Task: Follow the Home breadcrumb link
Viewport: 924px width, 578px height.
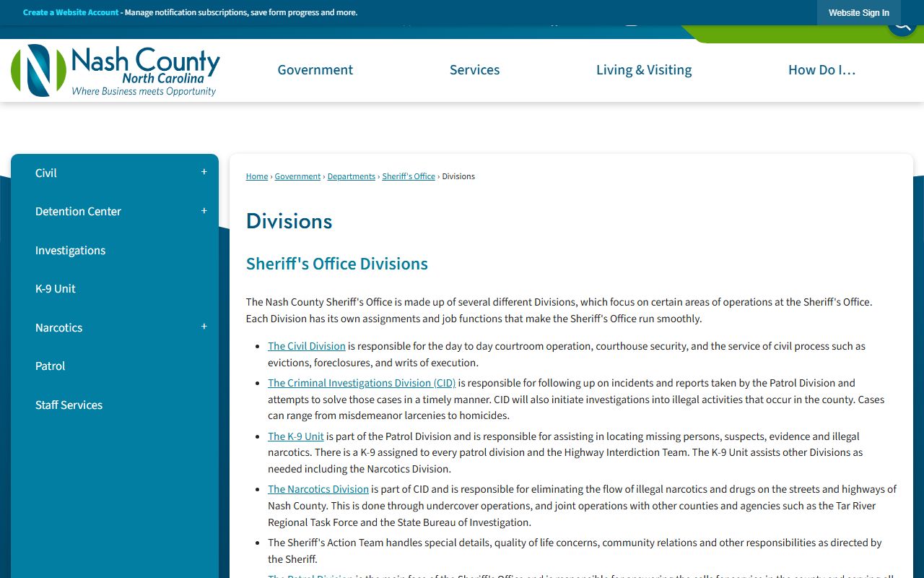Action: coord(257,176)
